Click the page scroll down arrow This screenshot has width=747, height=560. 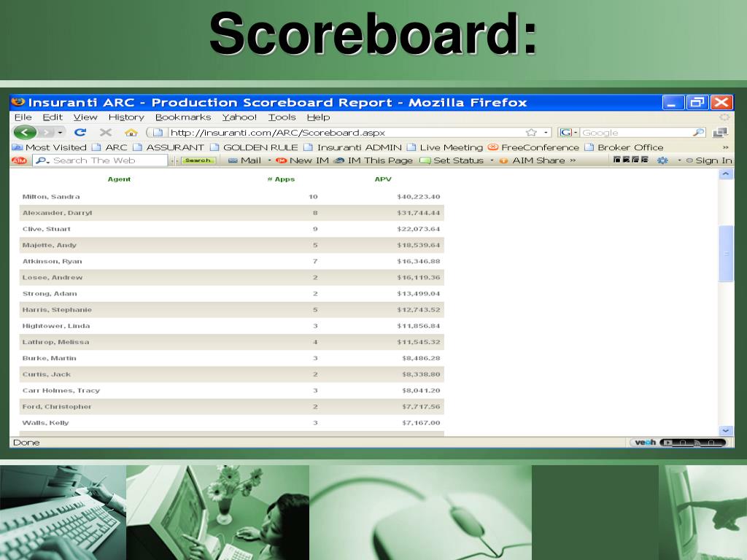[x=726, y=430]
